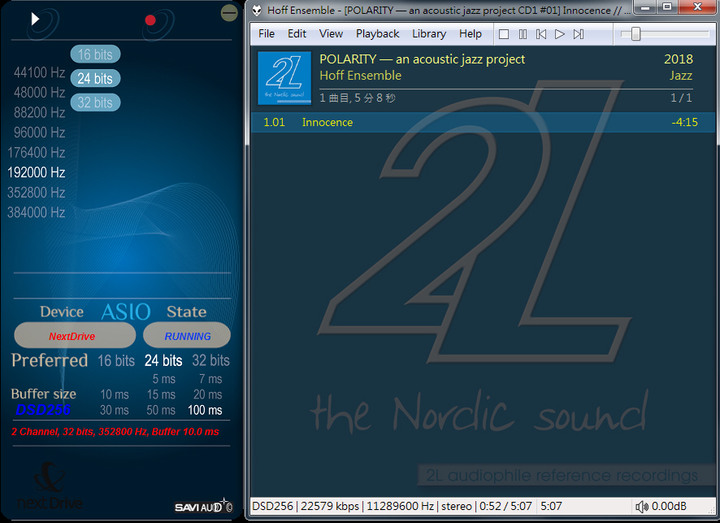This screenshot has width=720, height=523.
Task: Skip to previous track
Action: pyautogui.click(x=541, y=34)
